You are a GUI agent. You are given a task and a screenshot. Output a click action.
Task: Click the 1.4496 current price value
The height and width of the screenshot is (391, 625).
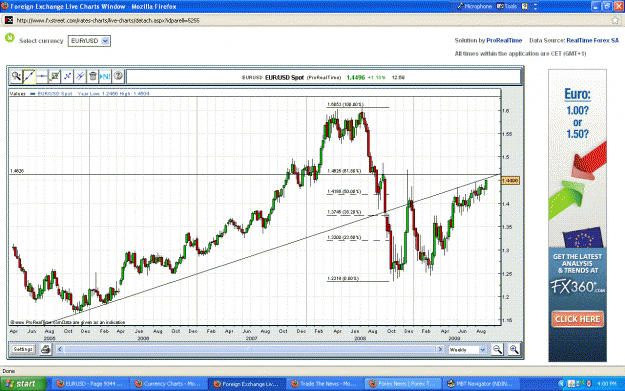(356, 77)
